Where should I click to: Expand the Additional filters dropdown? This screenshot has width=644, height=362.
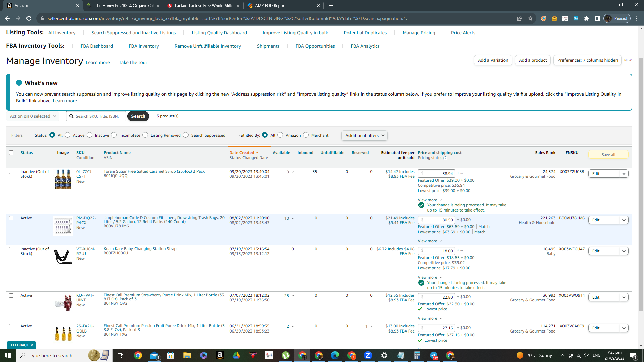coord(365,135)
